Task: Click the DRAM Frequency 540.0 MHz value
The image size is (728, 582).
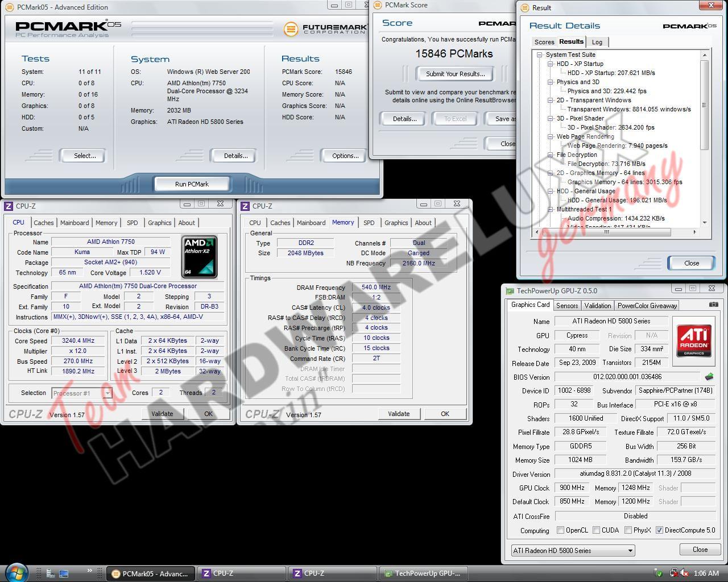Action: tap(376, 287)
